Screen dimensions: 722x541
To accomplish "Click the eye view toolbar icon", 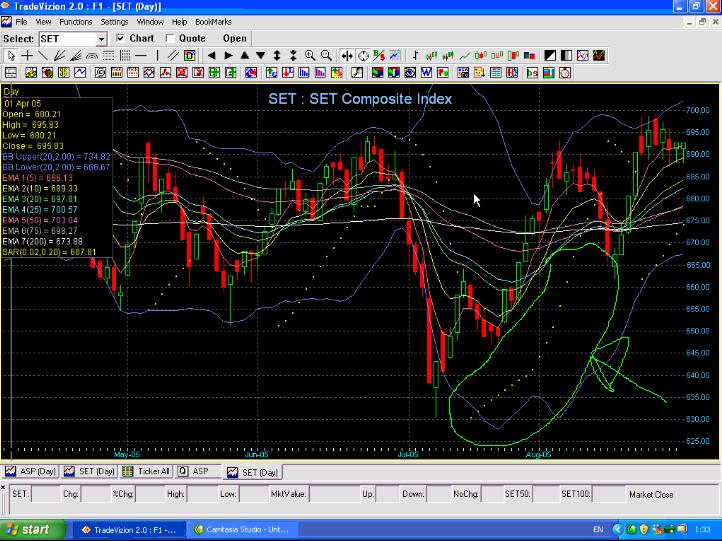I will tap(410, 73).
